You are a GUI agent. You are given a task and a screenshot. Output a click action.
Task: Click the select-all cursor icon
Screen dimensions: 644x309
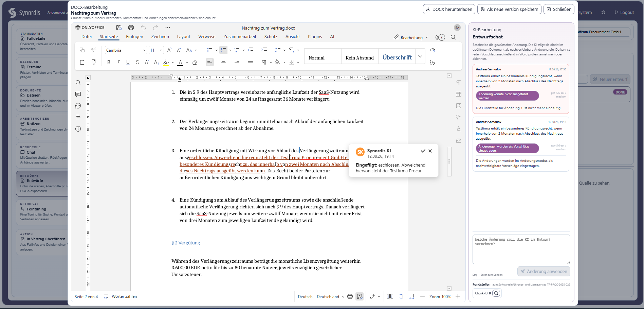[x=433, y=62]
